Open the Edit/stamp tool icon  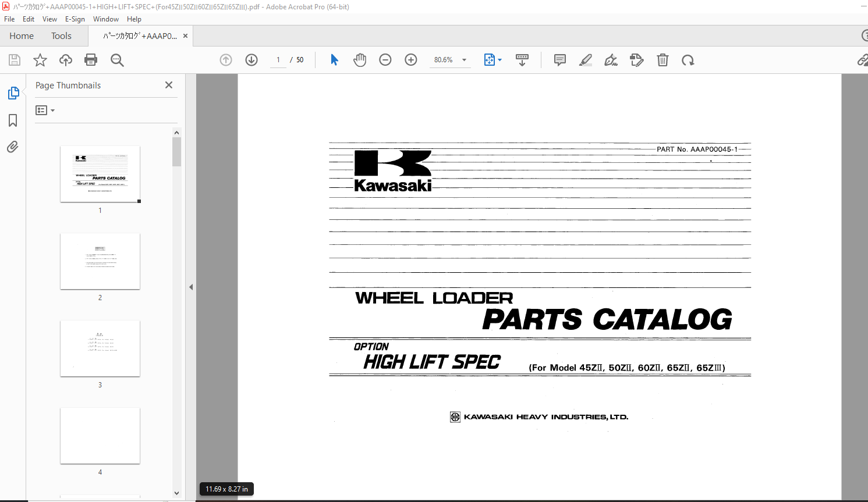[637, 60]
